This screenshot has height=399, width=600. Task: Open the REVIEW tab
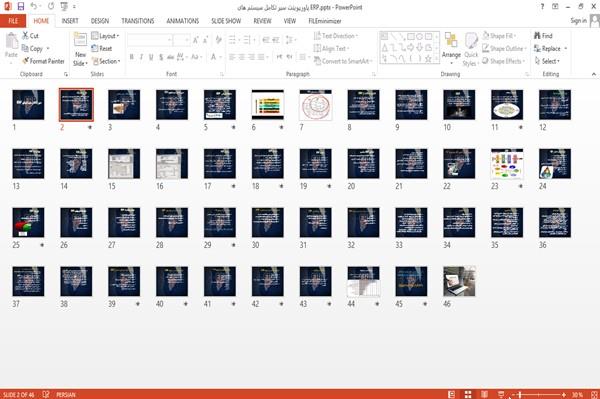click(262, 21)
